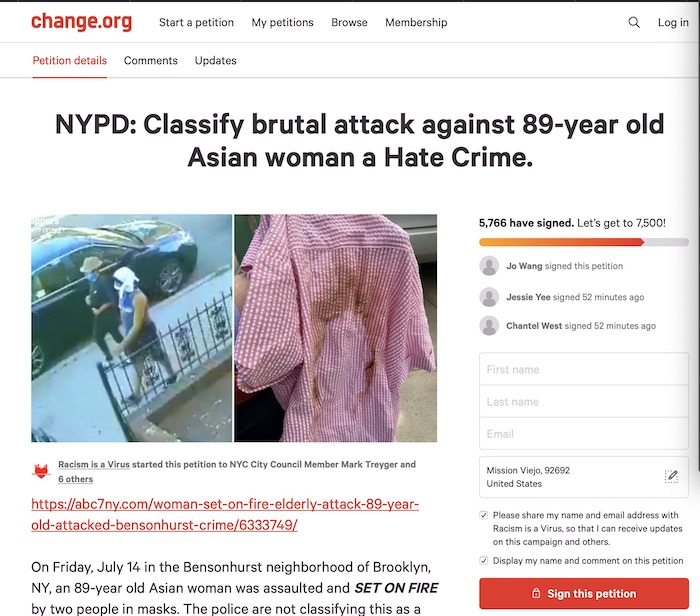The image size is (700, 616).
Task: Edit location with the pencil icon
Action: [x=671, y=476]
